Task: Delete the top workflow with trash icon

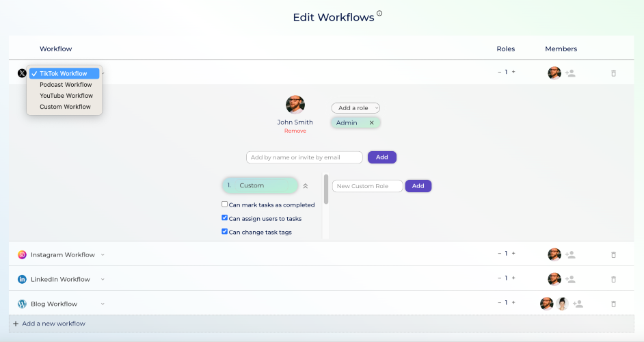Action: click(x=614, y=73)
